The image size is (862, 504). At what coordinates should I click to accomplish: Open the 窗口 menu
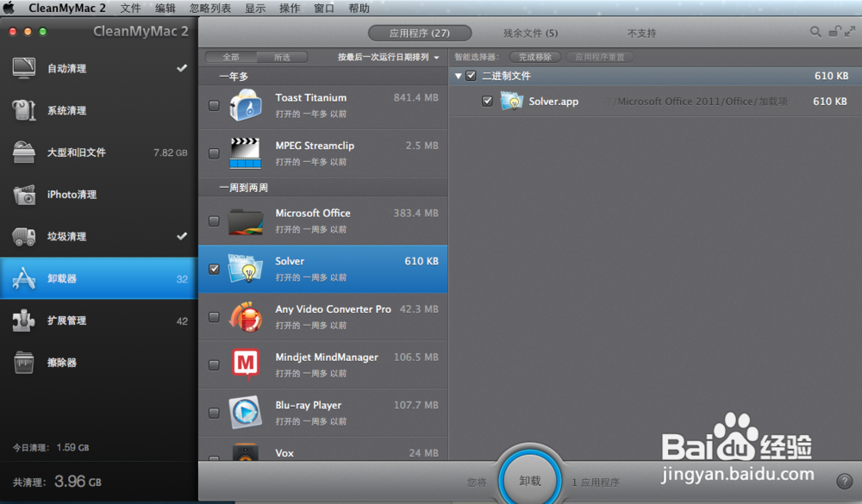tap(324, 9)
